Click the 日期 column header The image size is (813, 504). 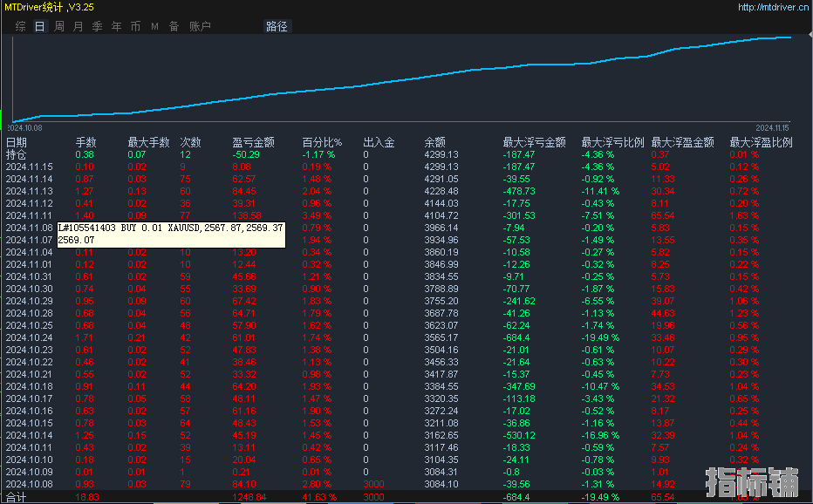[16, 143]
